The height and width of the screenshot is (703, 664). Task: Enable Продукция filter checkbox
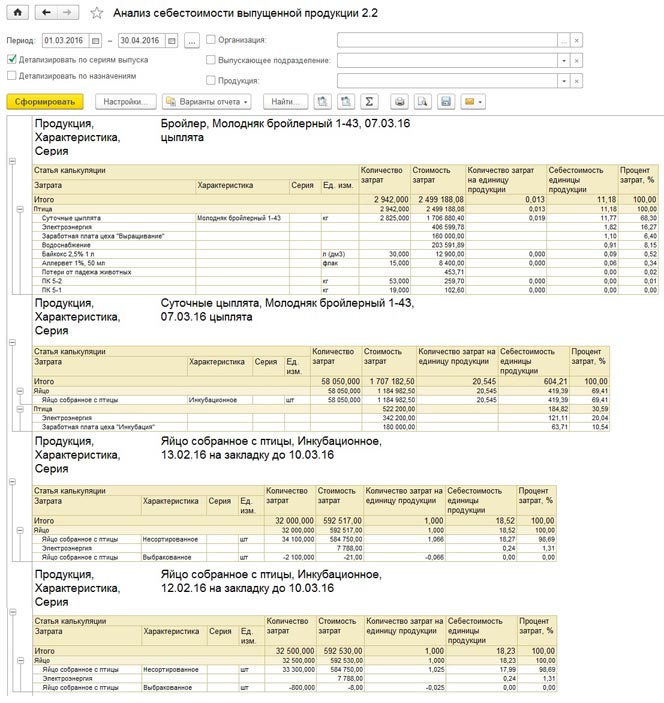tap(210, 80)
